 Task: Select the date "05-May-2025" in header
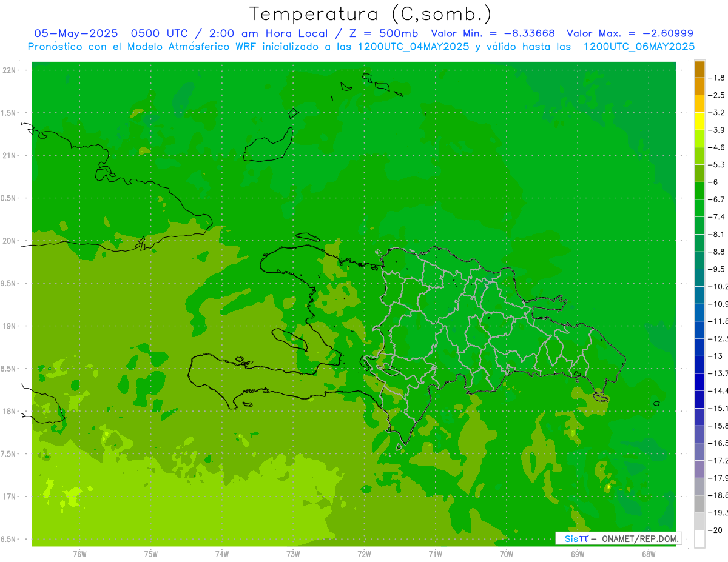(75, 33)
